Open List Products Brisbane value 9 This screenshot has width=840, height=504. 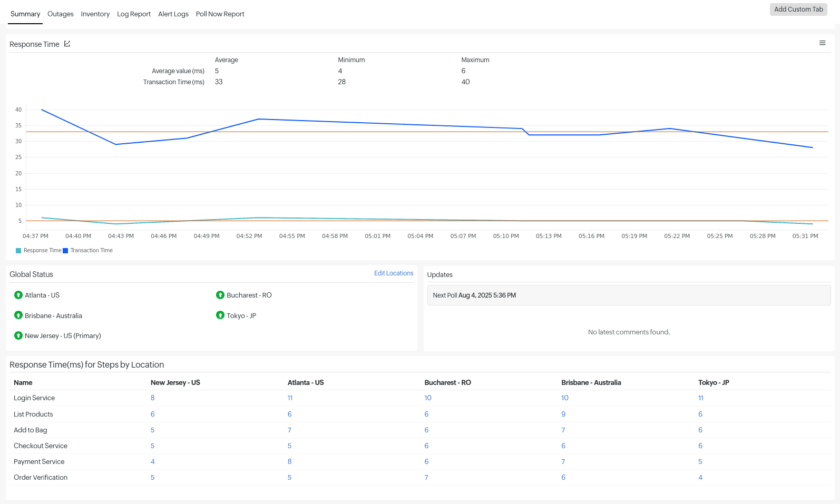[563, 414]
